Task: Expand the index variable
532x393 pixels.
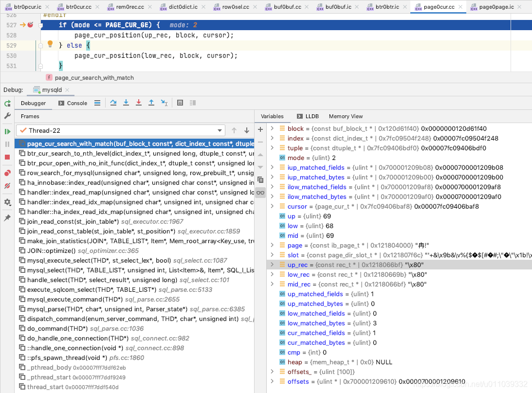Action: point(272,138)
